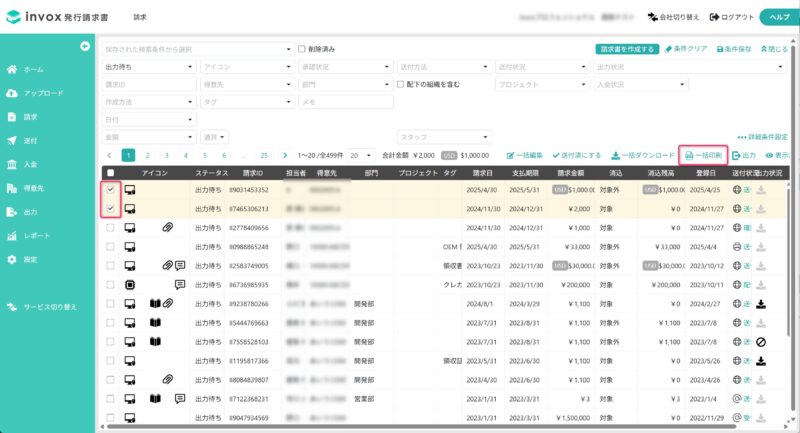
Task: Uncheck the row with ID 7465306213
Action: click(x=110, y=209)
